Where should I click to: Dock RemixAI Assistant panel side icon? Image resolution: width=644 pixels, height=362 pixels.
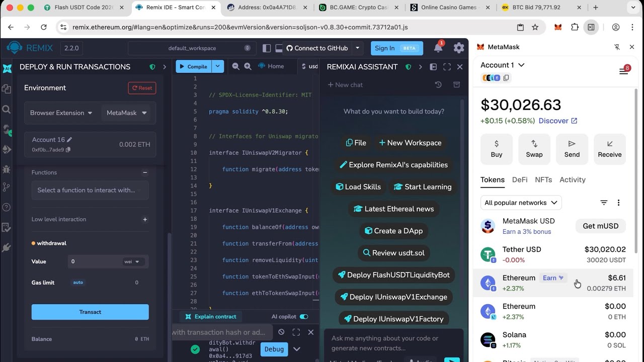[433, 67]
